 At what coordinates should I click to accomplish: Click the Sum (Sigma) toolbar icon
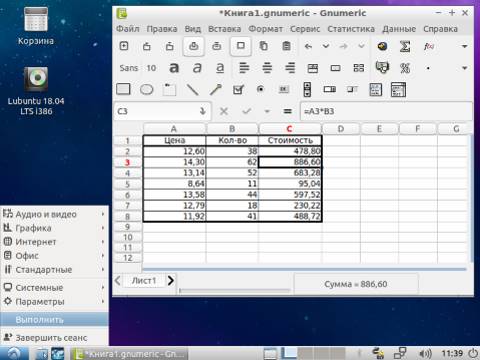click(405, 46)
